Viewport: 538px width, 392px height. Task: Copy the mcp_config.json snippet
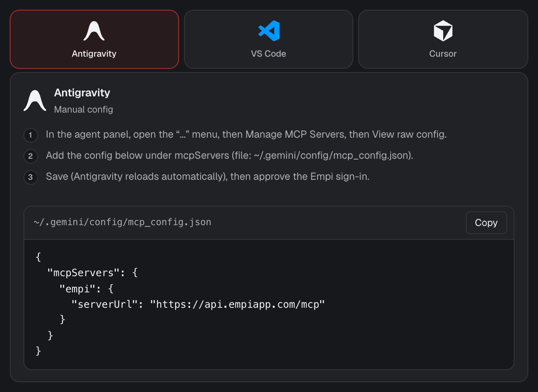point(486,223)
